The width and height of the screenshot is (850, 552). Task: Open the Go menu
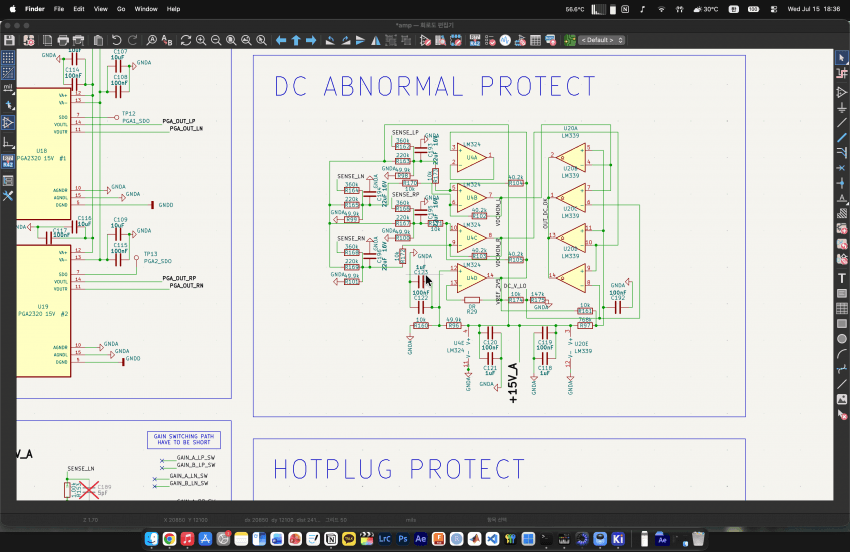(x=121, y=9)
